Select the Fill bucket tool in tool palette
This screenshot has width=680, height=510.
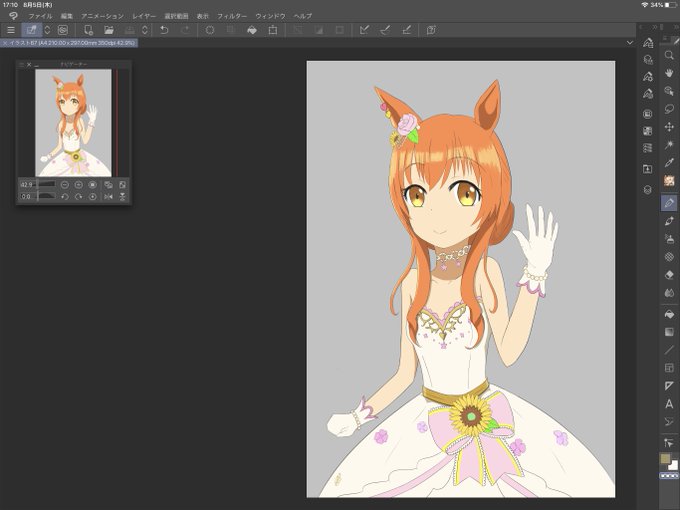[669, 314]
